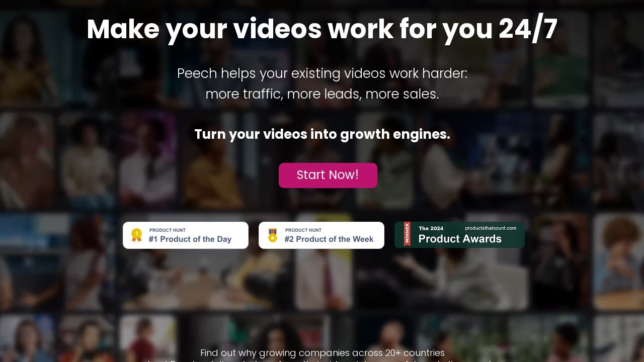Open the 2024 Product Awards badge
This screenshot has width=644, height=362.
coord(459,235)
